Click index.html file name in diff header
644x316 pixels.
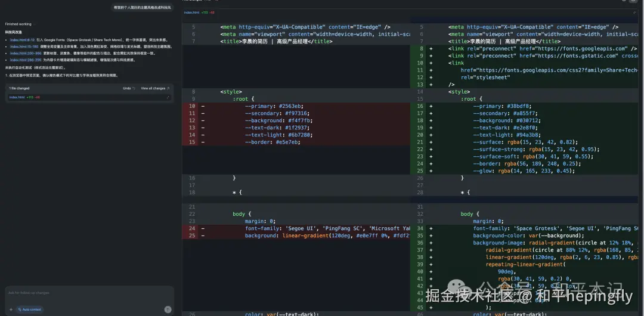pos(191,13)
